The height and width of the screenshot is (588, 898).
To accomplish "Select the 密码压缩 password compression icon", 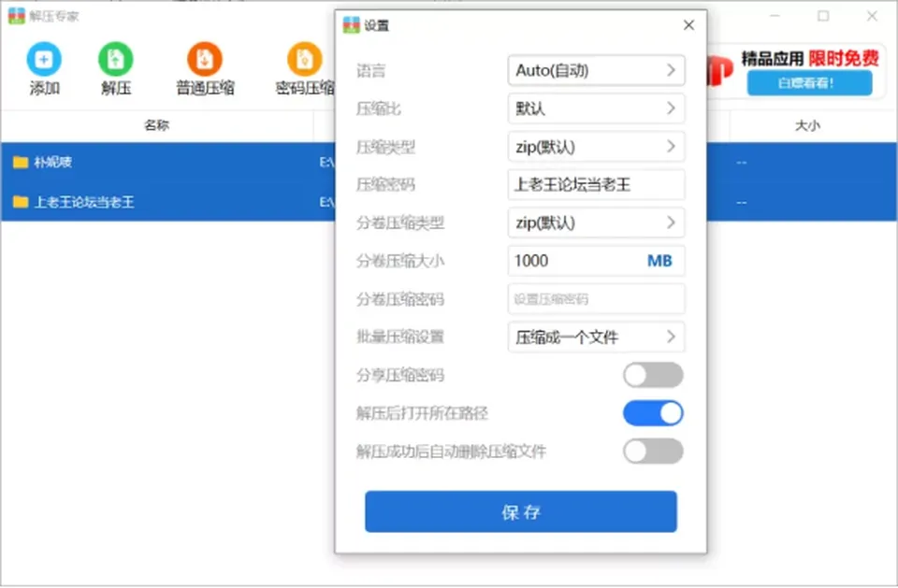I will pos(305,59).
